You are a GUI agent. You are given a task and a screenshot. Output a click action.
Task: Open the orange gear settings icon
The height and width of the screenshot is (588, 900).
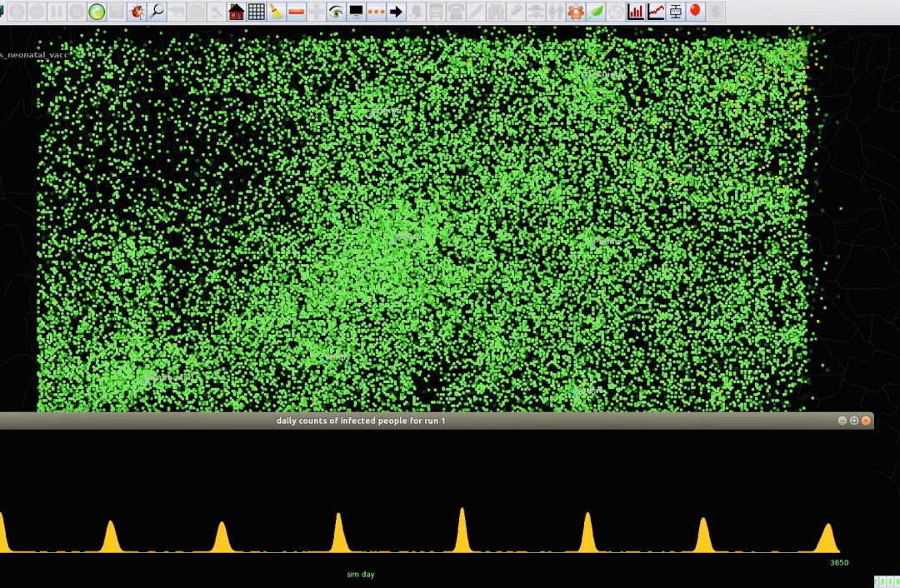tap(576, 12)
